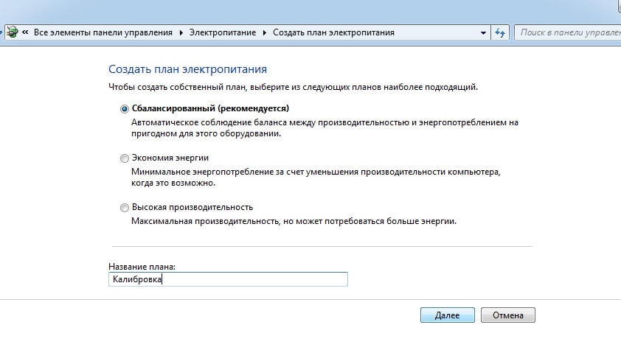The image size is (621, 364).
Task: Select the "Экономия энергии" radio button
Action: 124,158
